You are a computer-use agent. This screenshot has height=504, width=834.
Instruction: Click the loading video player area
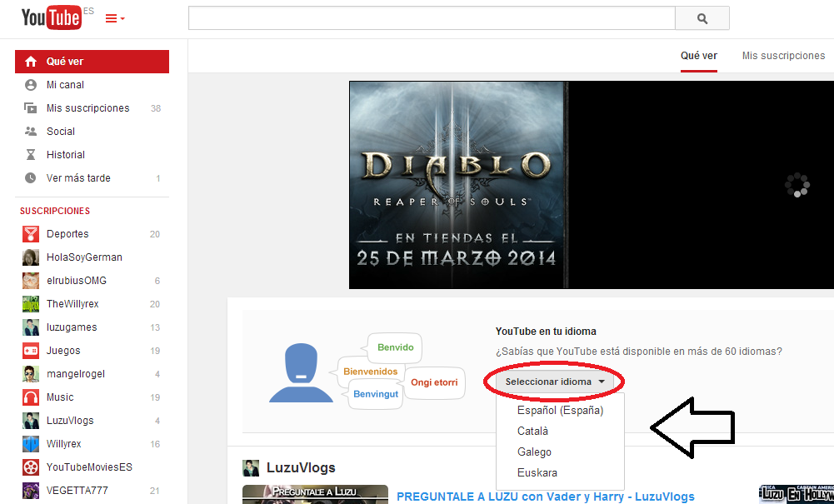(701, 185)
